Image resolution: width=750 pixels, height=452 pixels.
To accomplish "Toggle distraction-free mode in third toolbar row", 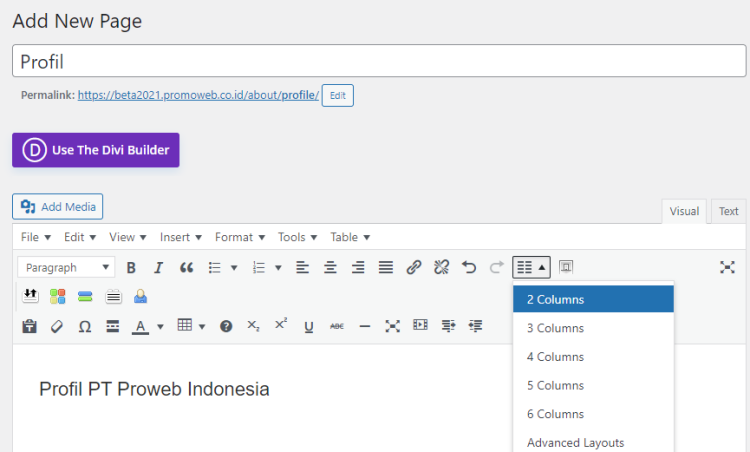I will point(393,326).
